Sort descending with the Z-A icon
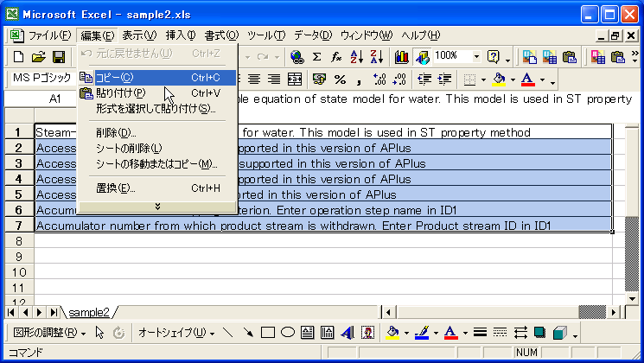This screenshot has width=644, height=363. 376,57
